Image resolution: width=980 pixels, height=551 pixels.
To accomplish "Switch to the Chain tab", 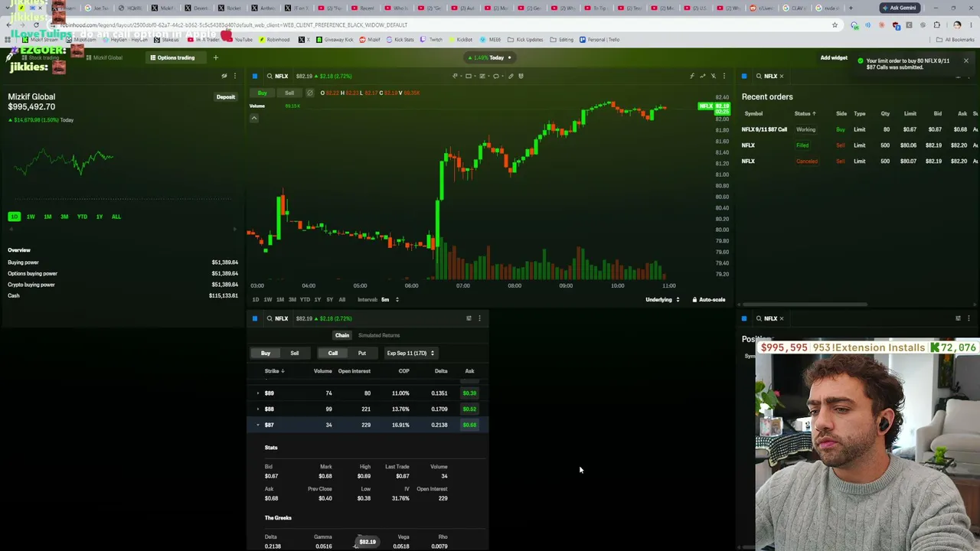I will point(342,335).
